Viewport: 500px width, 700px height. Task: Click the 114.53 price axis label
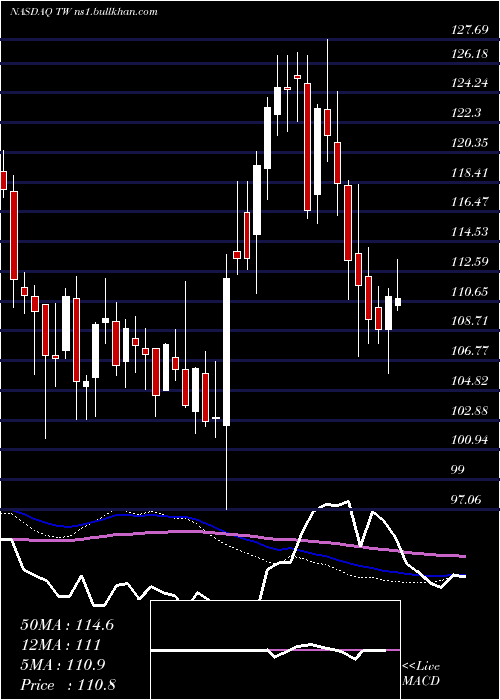(468, 232)
